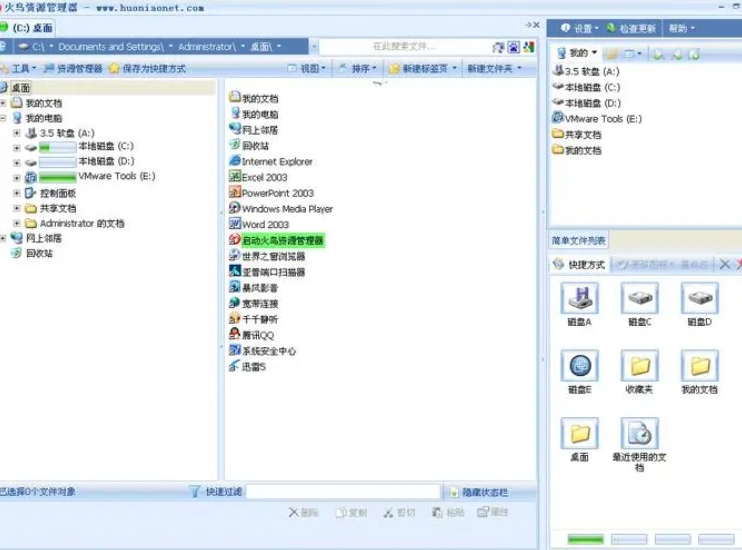Screen dimensions: 742x550
Task: Click the Baidu paw search icon
Action: pos(513,47)
